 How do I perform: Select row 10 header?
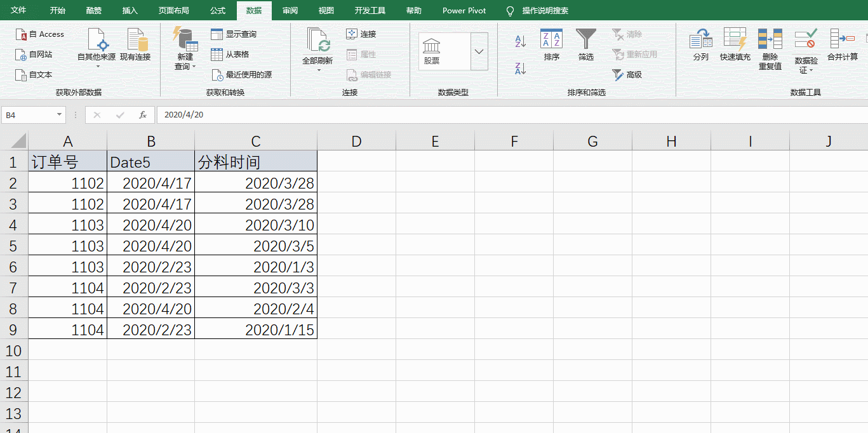pos(14,350)
